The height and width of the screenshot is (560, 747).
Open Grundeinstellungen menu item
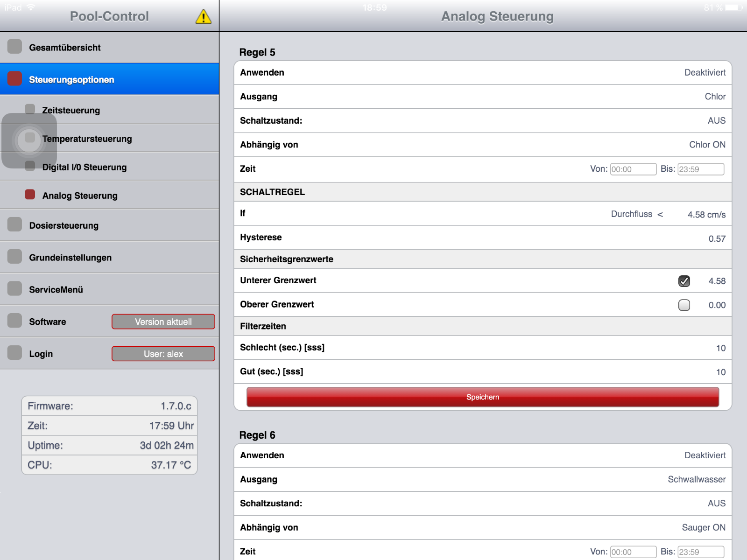[x=109, y=257]
